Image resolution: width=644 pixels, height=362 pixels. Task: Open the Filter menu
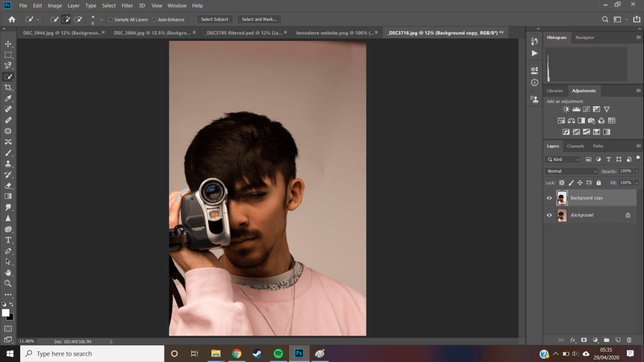click(x=127, y=6)
